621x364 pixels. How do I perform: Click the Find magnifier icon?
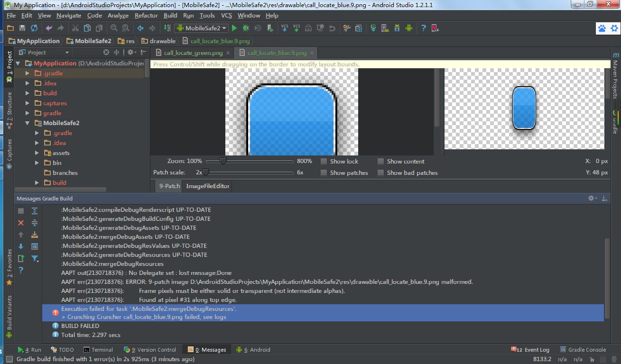pos(114,28)
